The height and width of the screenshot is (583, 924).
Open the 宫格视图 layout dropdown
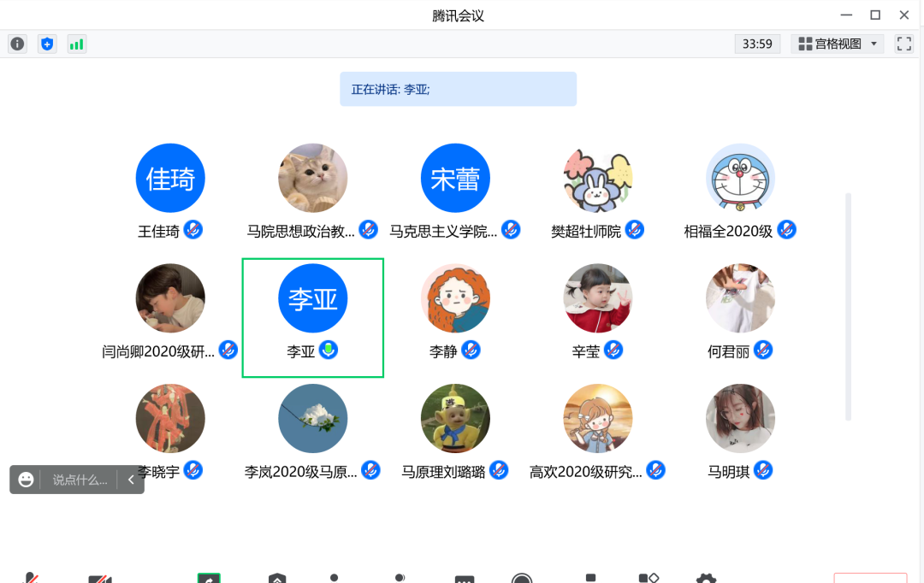[838, 44]
